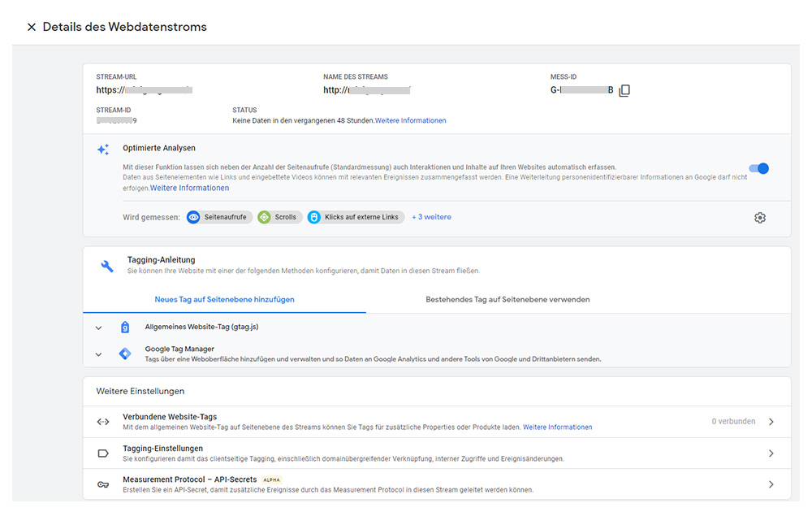
Task: Click the Verbundene Website-Tags code icon
Action: coord(103,422)
